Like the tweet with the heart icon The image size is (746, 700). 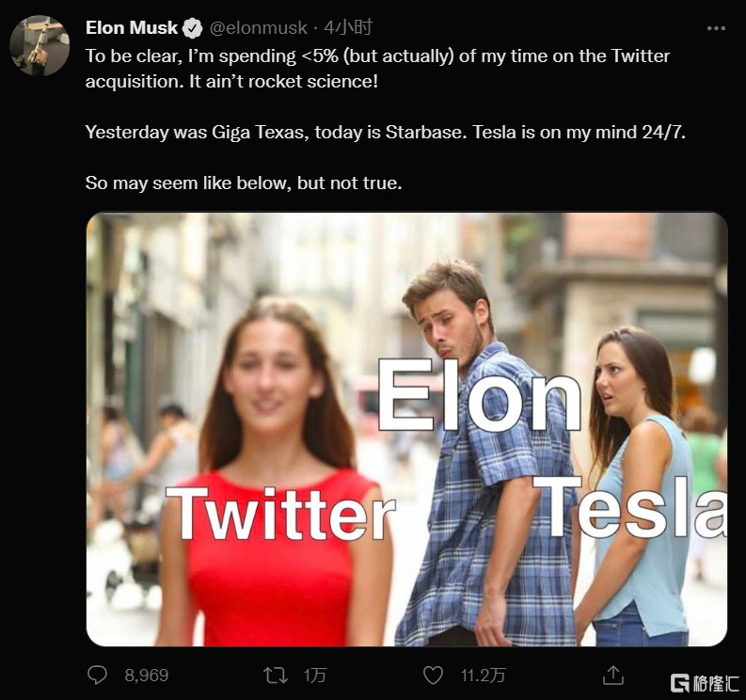(433, 676)
